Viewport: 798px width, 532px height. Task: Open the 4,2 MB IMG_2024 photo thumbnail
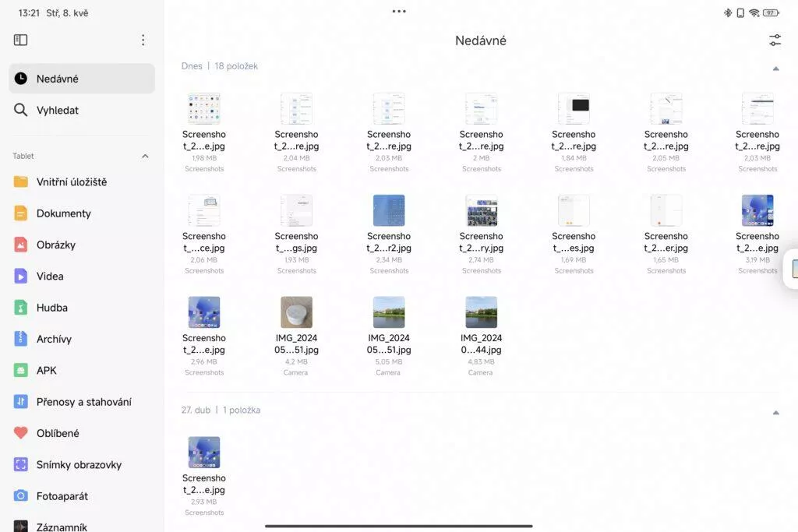297,312
